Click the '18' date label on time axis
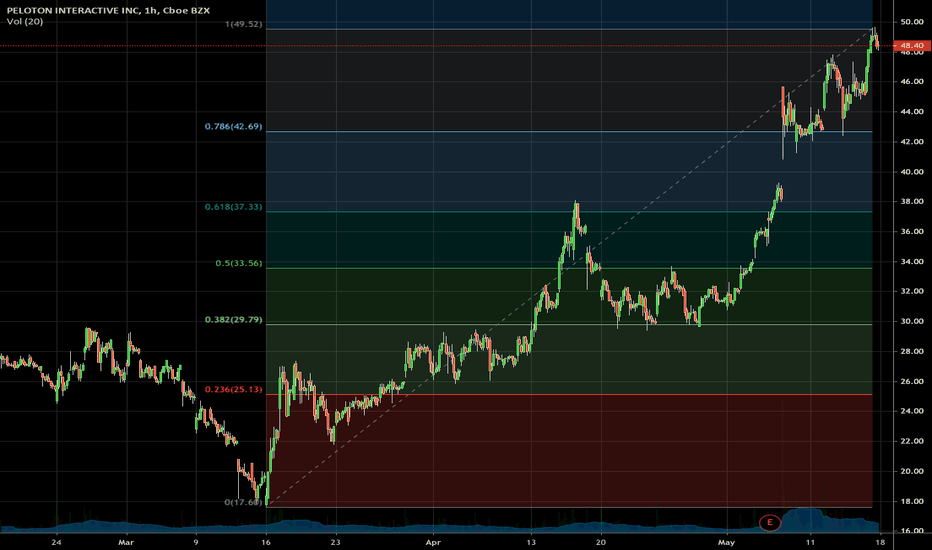This screenshot has width=932, height=550. coord(880,542)
